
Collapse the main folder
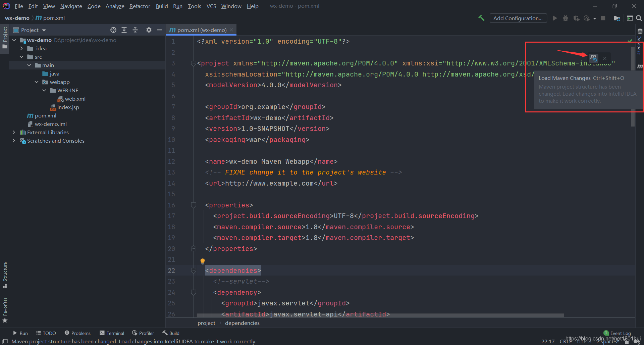click(29, 65)
